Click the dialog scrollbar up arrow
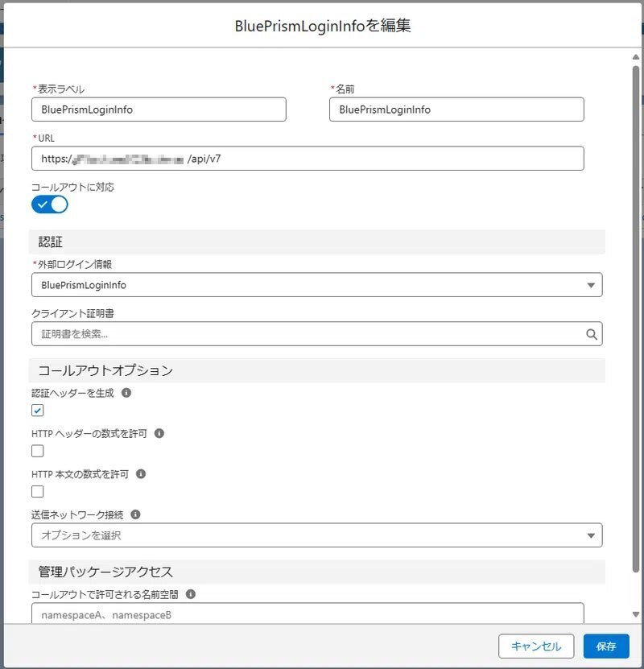 (635, 57)
